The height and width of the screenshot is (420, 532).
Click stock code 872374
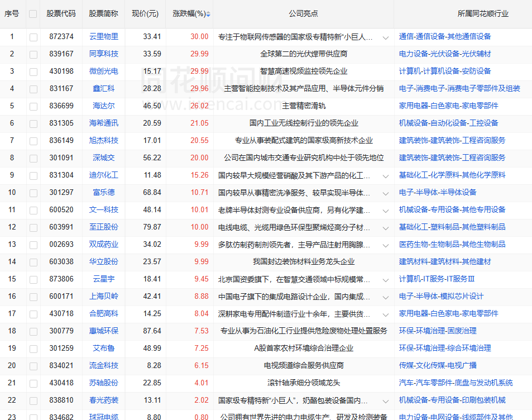61,36
